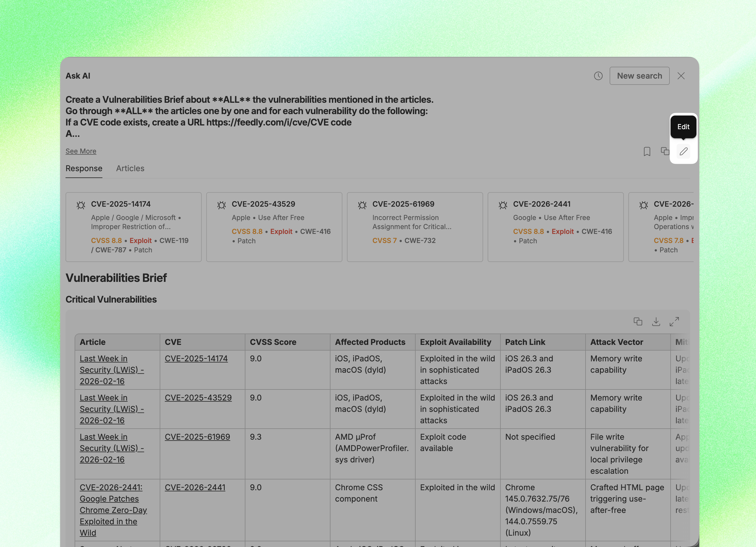Select the Response tab
The height and width of the screenshot is (547, 756).
84,168
